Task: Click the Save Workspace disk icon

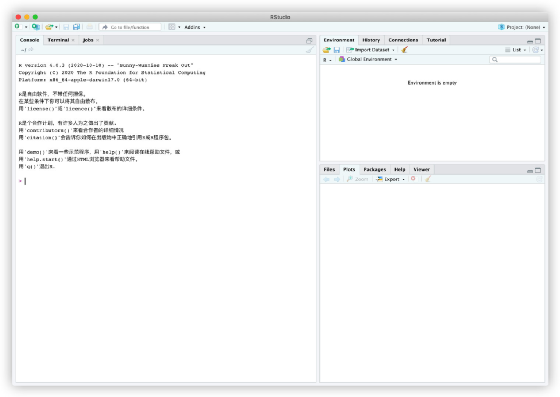Action: coord(336,50)
